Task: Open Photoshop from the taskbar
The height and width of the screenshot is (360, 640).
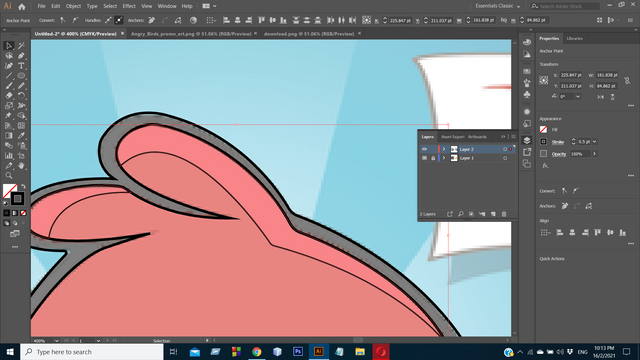Action: point(298,351)
